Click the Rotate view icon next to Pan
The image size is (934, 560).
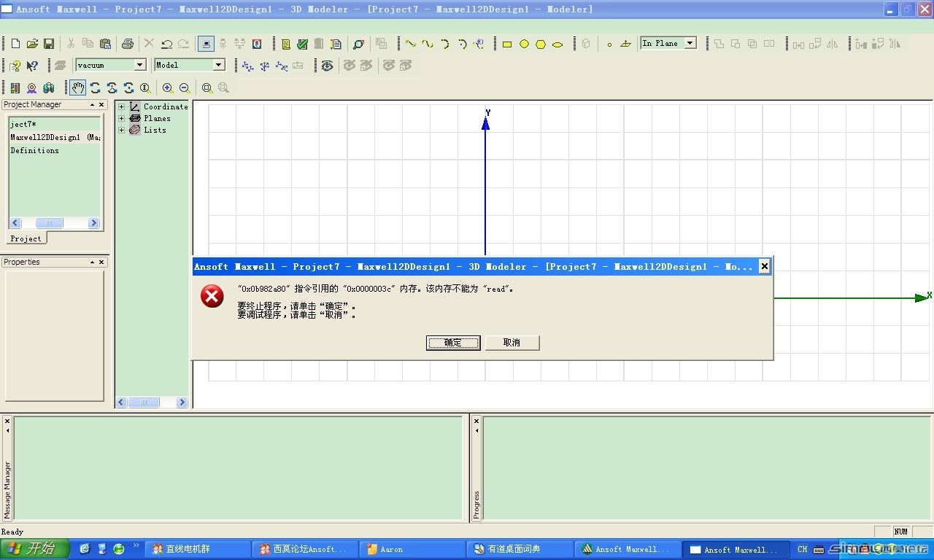point(95,88)
